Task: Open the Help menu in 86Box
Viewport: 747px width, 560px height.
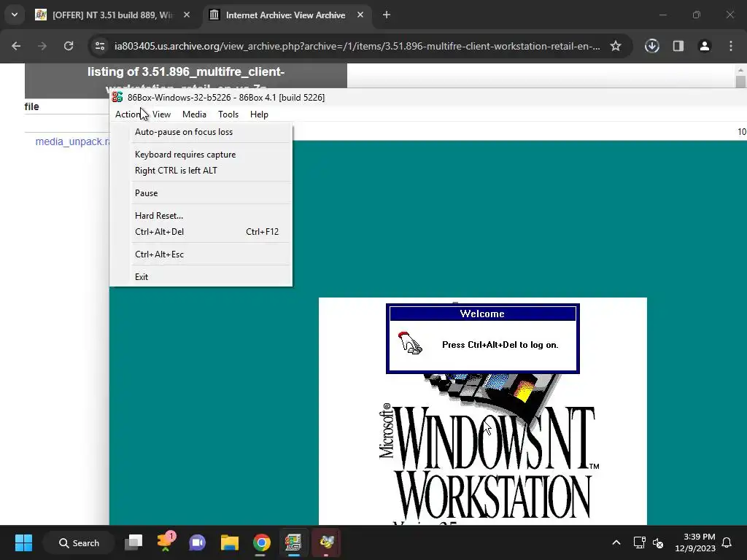Action: [259, 114]
